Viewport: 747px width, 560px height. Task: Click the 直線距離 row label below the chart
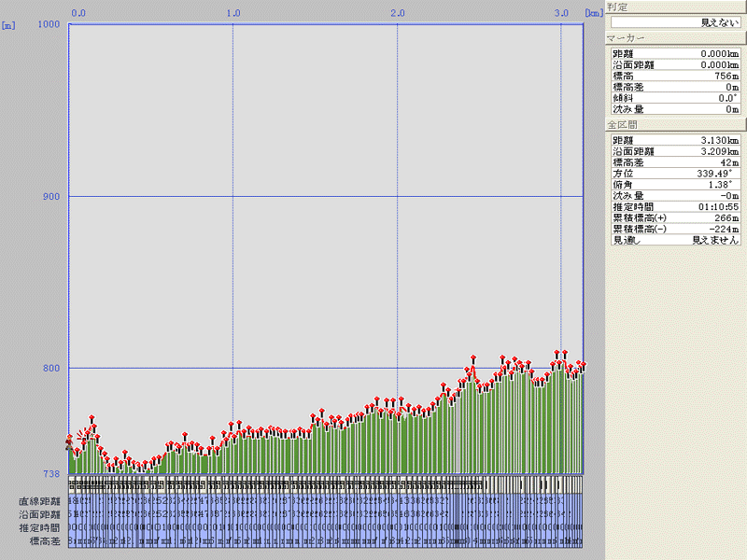39,501
